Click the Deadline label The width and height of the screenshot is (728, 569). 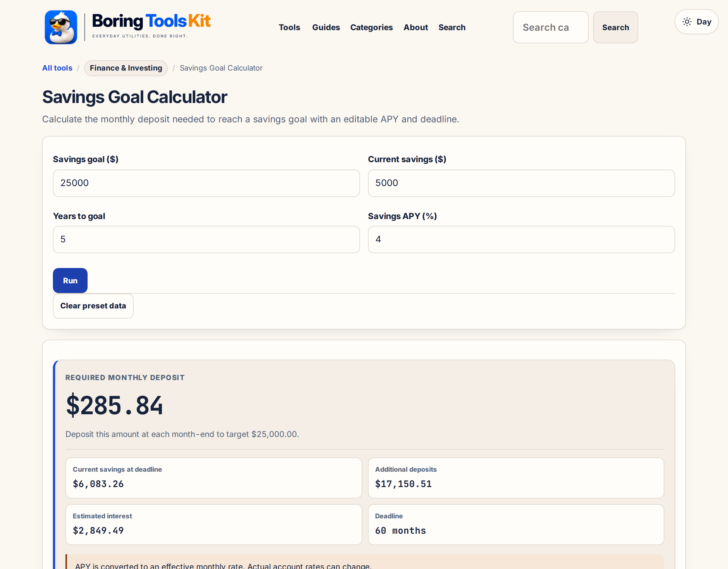point(389,516)
